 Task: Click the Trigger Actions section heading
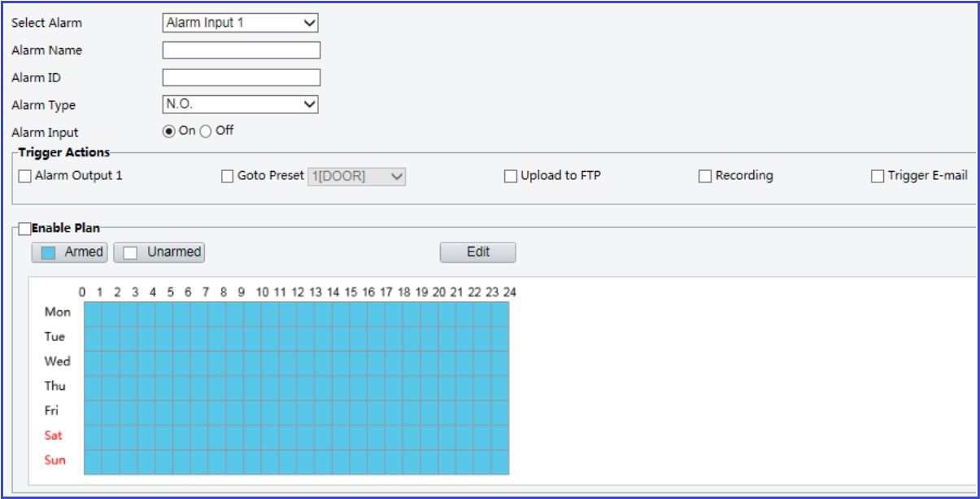pyautogui.click(x=63, y=152)
